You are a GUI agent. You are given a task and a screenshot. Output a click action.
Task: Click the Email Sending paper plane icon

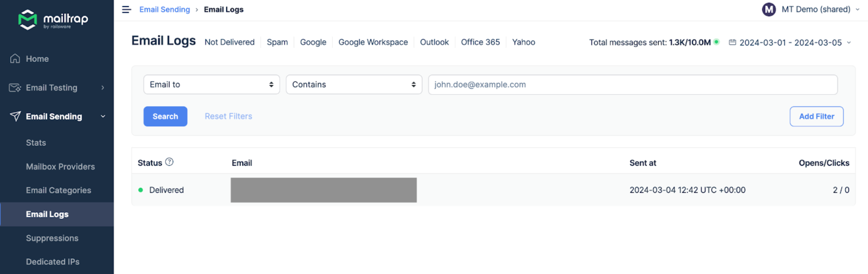[15, 117]
